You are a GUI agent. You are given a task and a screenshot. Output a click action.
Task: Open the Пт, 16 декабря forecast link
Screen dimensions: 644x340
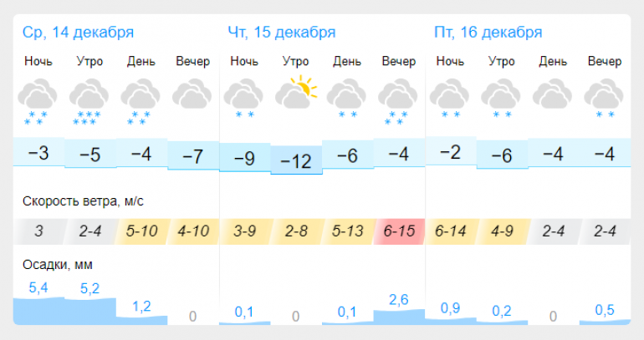click(488, 33)
